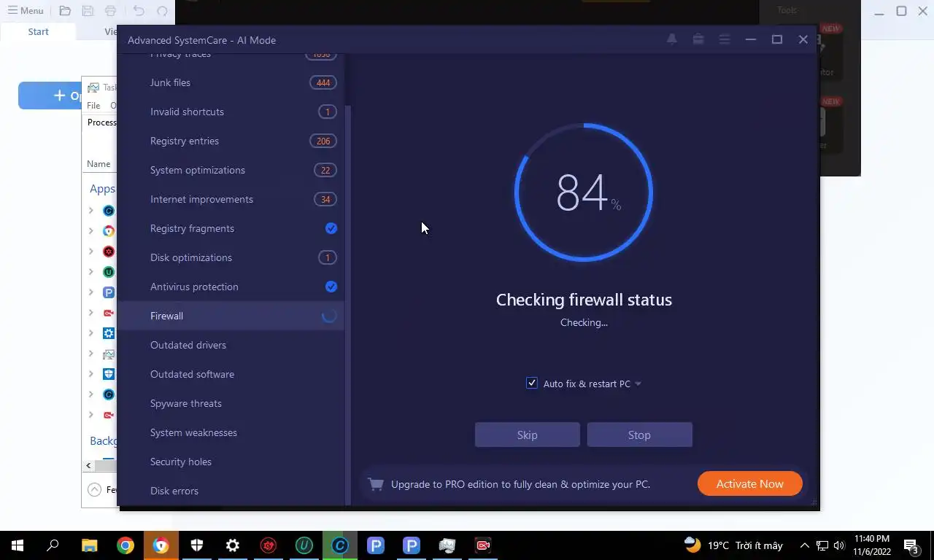Expand the green U row in Task Manager

90,272
